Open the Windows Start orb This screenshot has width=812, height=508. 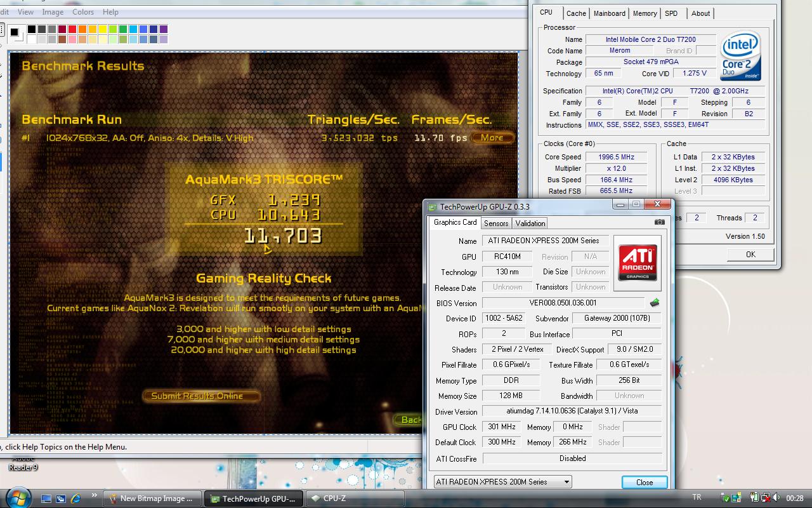(18, 497)
